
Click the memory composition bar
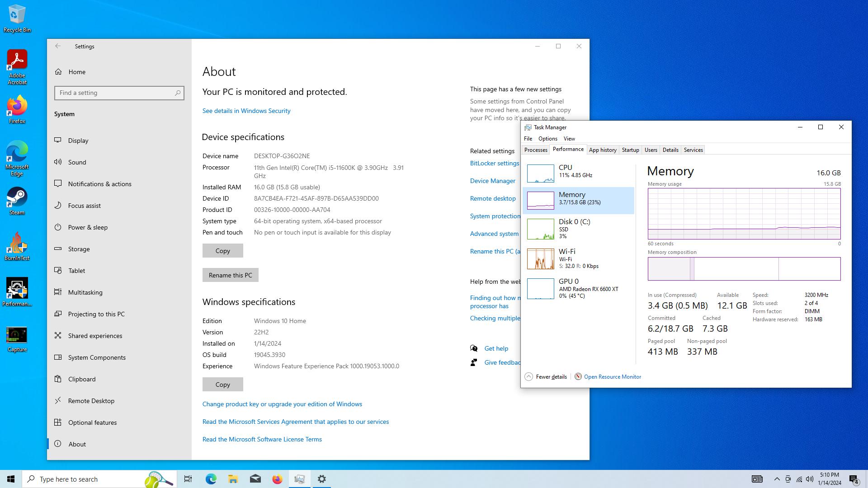744,269
